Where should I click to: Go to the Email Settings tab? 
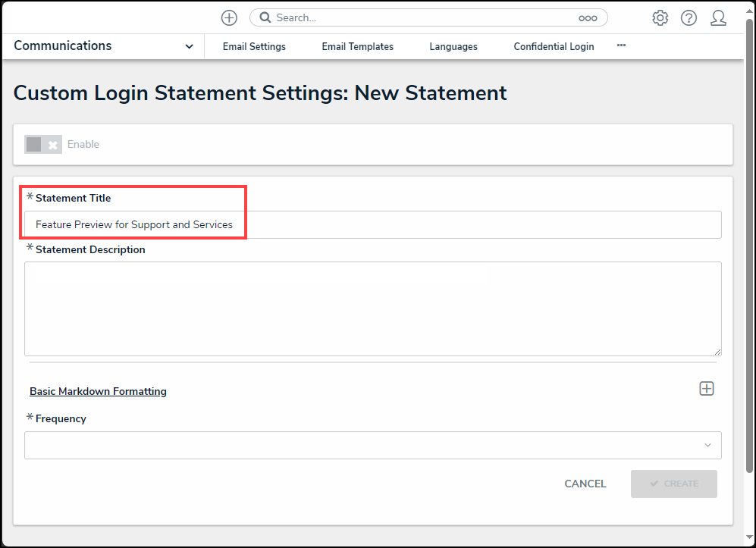click(x=254, y=47)
